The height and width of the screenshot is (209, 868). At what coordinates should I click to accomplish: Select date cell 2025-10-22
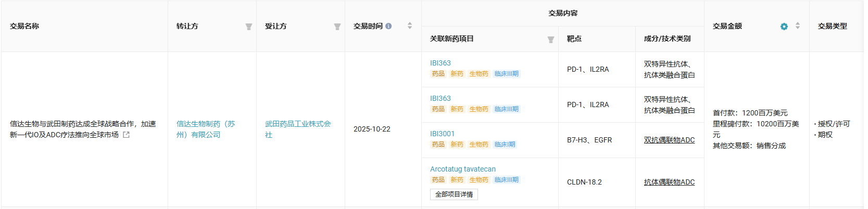[x=372, y=129]
